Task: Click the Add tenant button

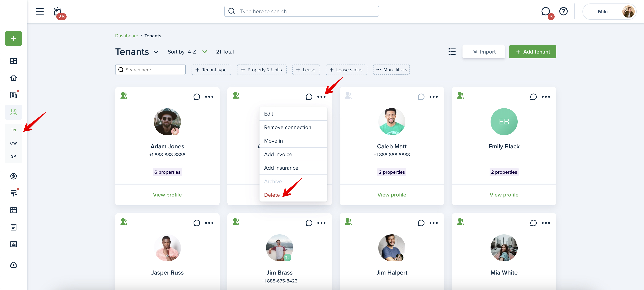Action: point(532,52)
